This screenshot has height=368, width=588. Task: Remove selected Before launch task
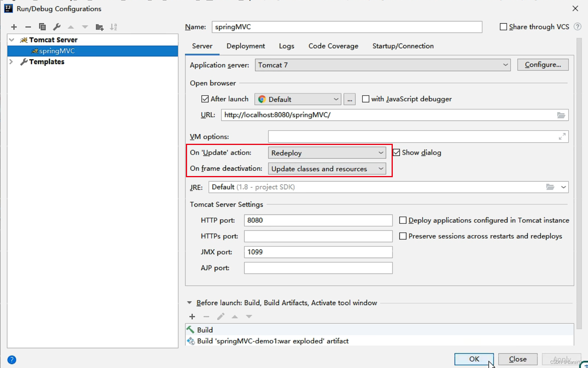(x=206, y=317)
